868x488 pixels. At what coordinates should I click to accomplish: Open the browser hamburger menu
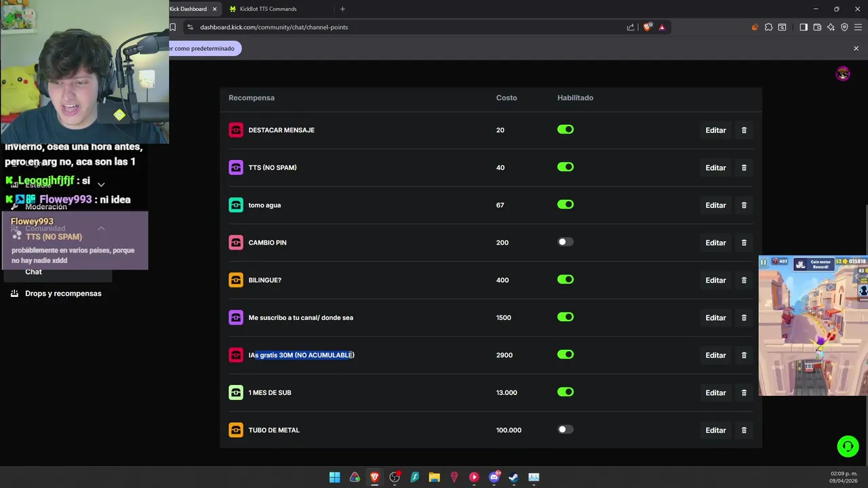point(858,27)
